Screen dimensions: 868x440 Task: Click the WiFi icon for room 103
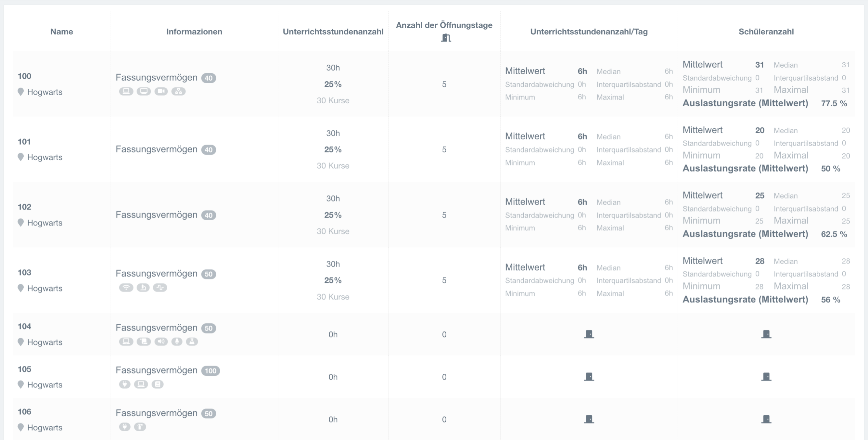[126, 288]
